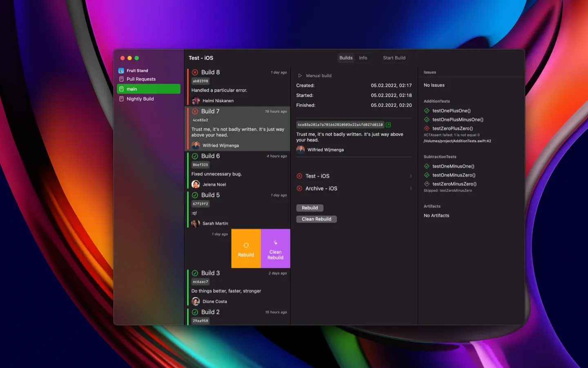Viewport: 588px width, 368px height.
Task: Click the failed status icon on Build 7
Action: pyautogui.click(x=195, y=111)
